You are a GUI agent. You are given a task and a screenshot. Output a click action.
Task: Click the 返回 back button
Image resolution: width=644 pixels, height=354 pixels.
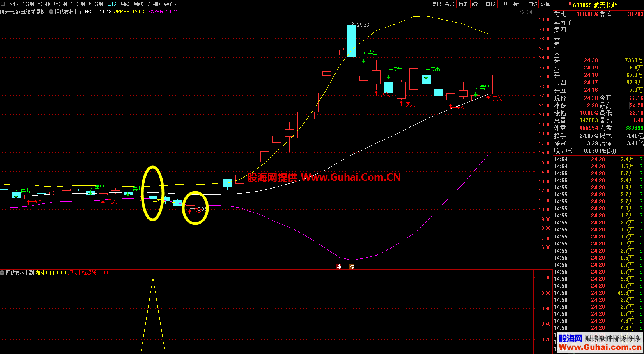(x=546, y=4)
